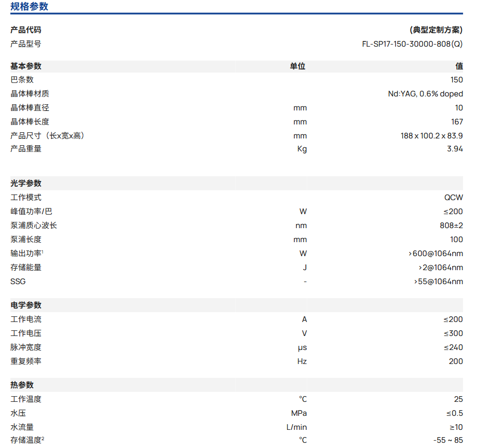The height and width of the screenshot is (448, 490).
Task: Click the SSG row label
Action: click(18, 282)
